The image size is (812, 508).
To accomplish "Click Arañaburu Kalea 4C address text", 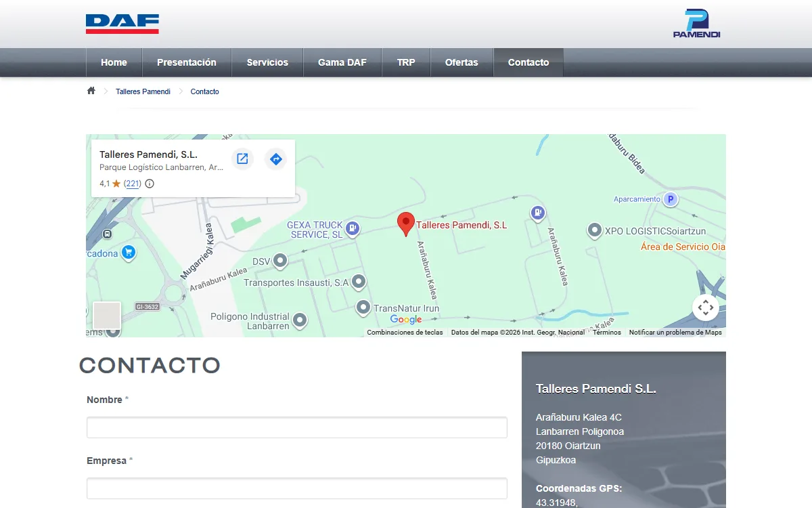I will click(579, 417).
